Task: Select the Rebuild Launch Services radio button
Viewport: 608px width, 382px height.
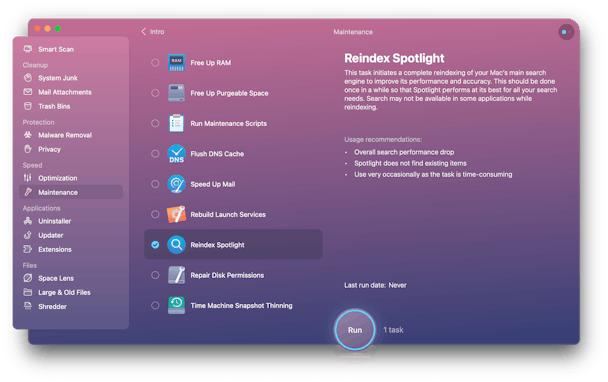Action: (x=155, y=214)
